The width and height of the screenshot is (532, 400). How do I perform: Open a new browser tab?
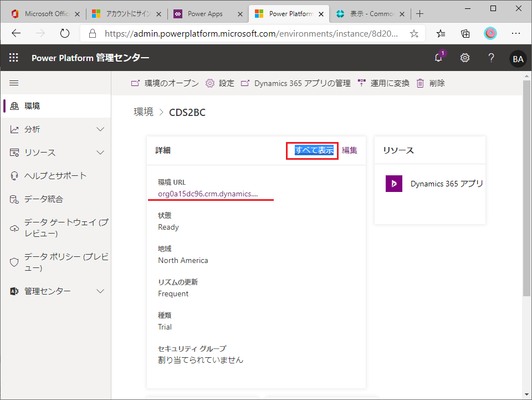pyautogui.click(x=420, y=13)
